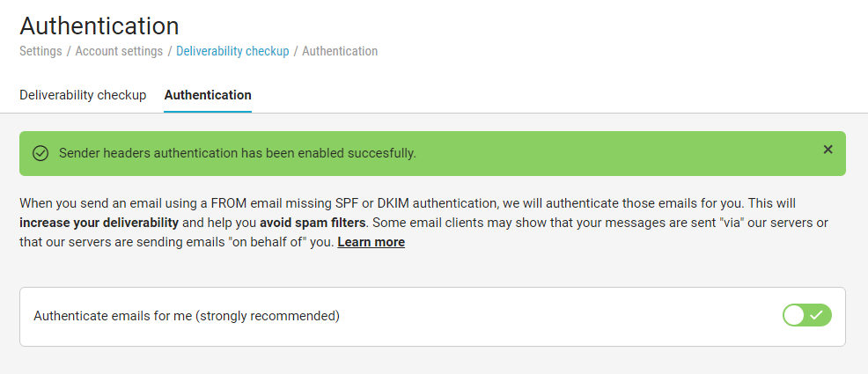Click the Authenticate emails for me label
Screen dimensions: 868x374
tap(187, 315)
